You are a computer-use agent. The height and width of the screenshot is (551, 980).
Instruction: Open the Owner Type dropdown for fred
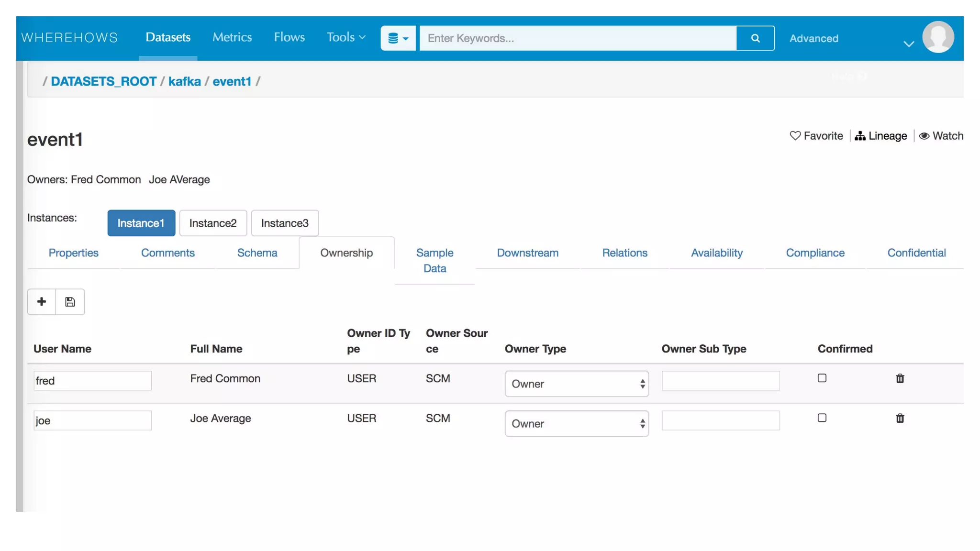[576, 384]
